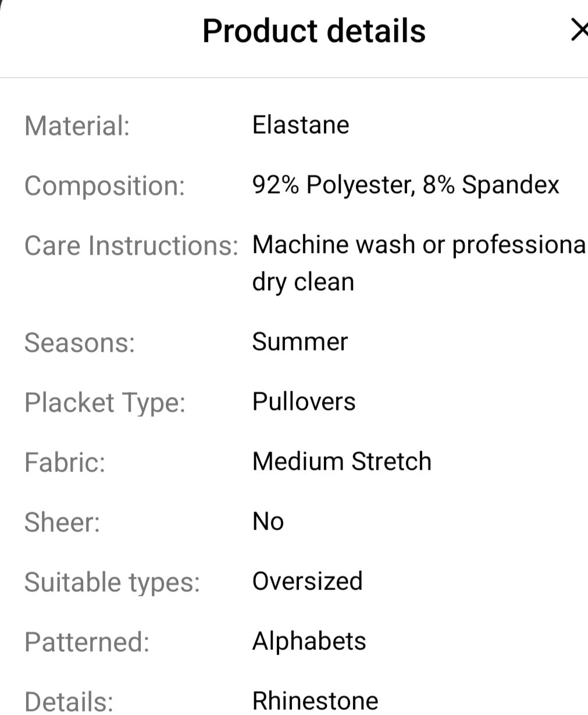This screenshot has width=588, height=715.
Task: Tap the Summer season value
Action: click(x=300, y=341)
